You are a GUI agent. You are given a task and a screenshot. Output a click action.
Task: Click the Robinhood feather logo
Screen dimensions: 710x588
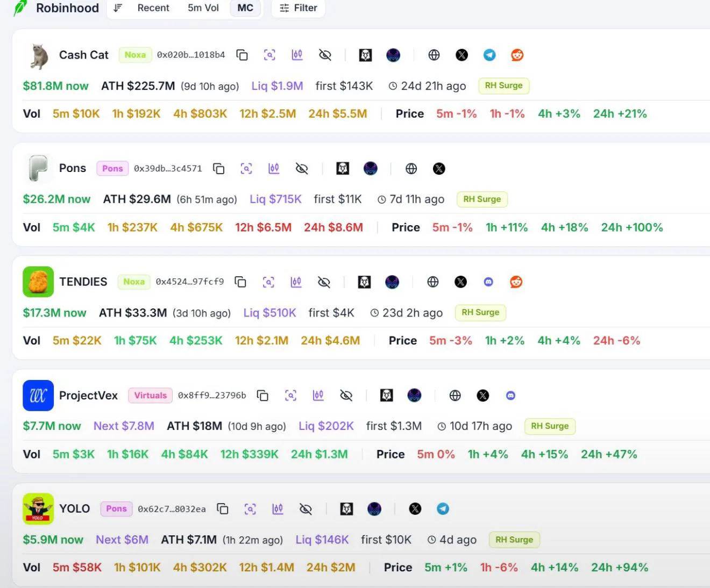[x=20, y=8]
